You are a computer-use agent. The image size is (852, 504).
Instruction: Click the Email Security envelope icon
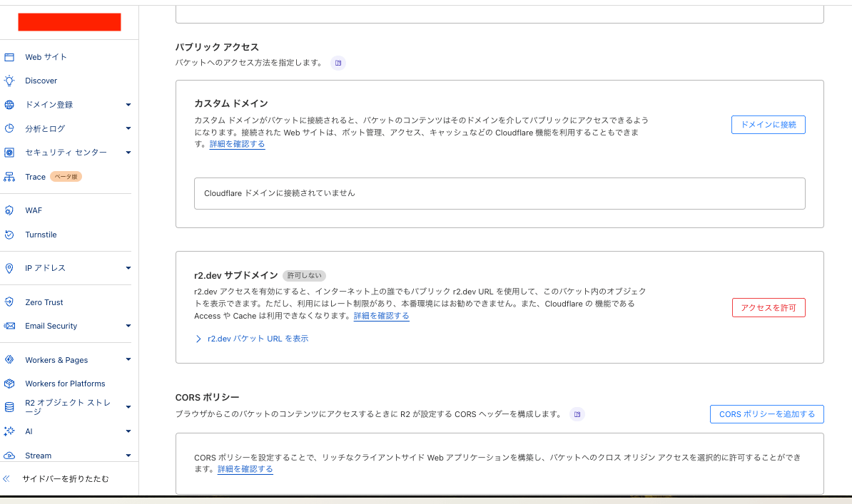9,326
